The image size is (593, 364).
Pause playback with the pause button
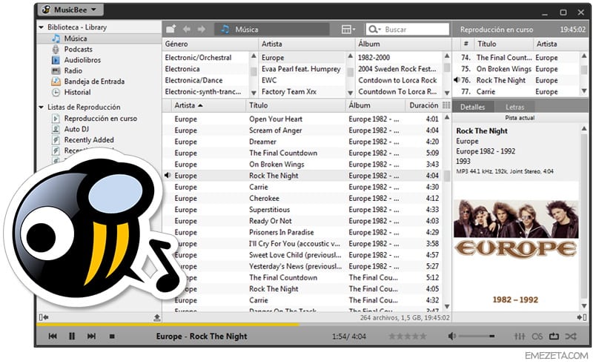pyautogui.click(x=72, y=336)
